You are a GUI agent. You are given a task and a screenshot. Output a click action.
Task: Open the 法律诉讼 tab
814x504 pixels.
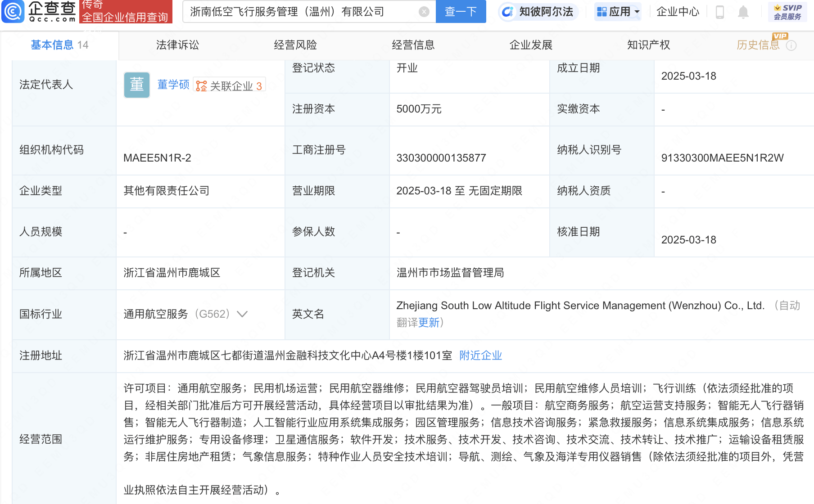tap(177, 45)
